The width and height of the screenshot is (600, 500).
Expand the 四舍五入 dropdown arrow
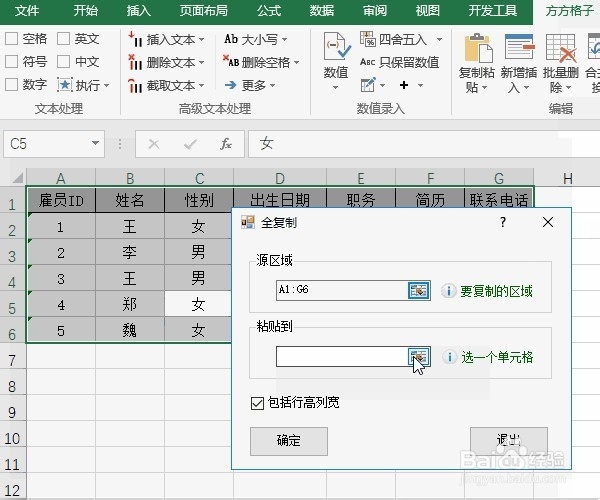[439, 39]
